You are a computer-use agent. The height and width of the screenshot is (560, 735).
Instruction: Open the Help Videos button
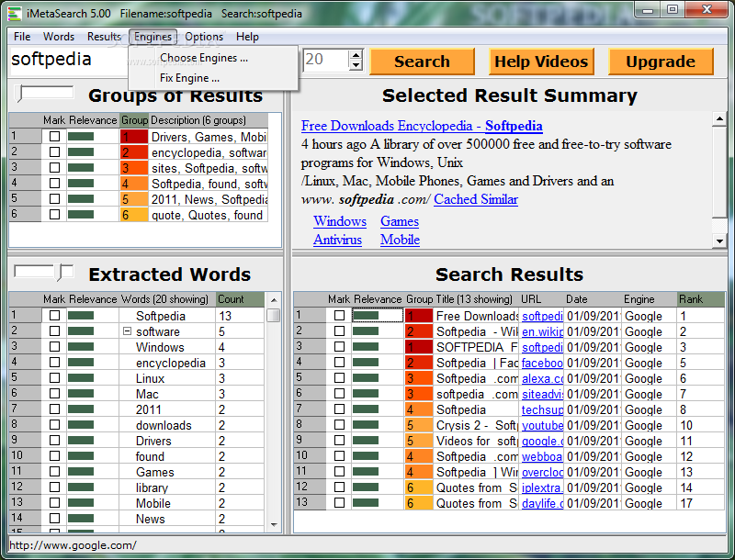(541, 62)
